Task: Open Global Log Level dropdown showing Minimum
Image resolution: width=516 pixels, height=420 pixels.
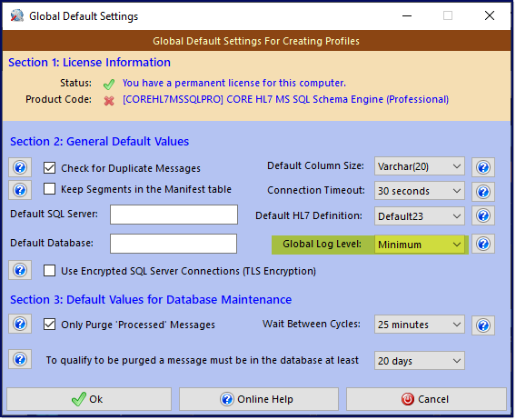Action: click(420, 245)
